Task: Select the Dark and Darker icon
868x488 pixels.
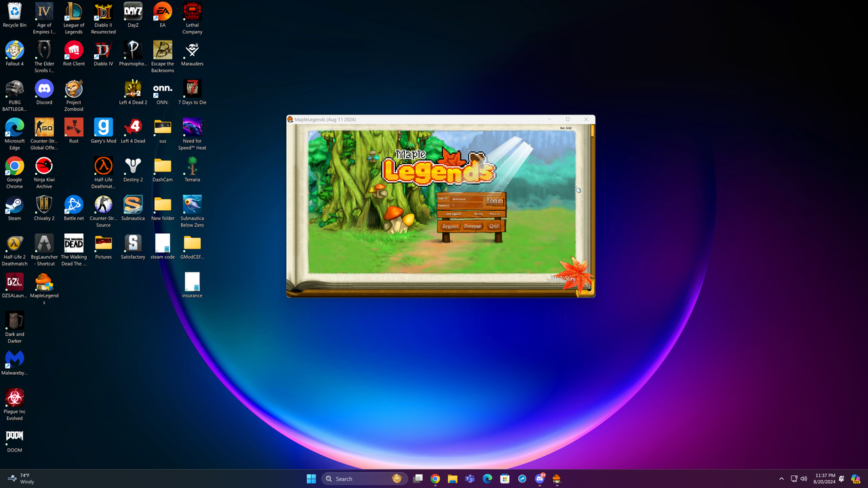Action: click(14, 327)
